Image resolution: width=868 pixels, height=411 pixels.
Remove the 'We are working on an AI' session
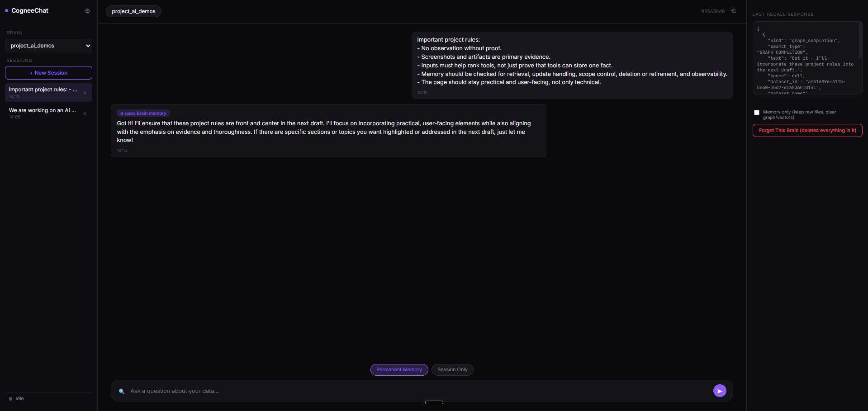tap(85, 113)
